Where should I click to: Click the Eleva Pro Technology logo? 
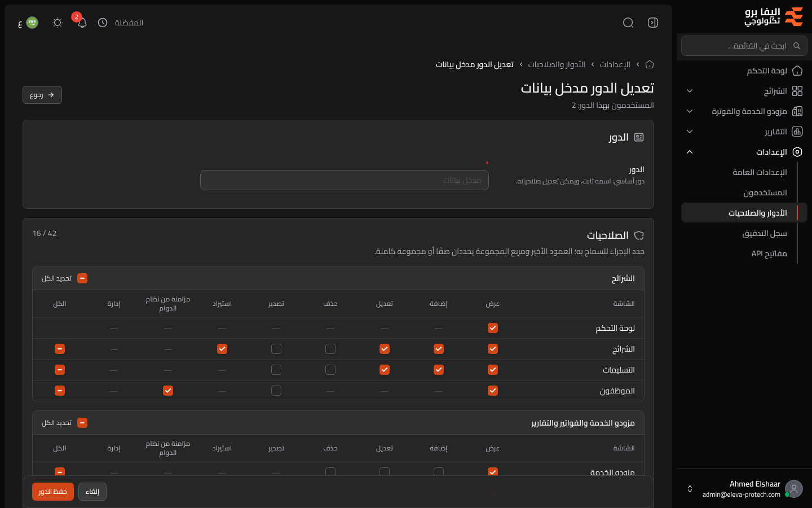pyautogui.click(x=774, y=17)
